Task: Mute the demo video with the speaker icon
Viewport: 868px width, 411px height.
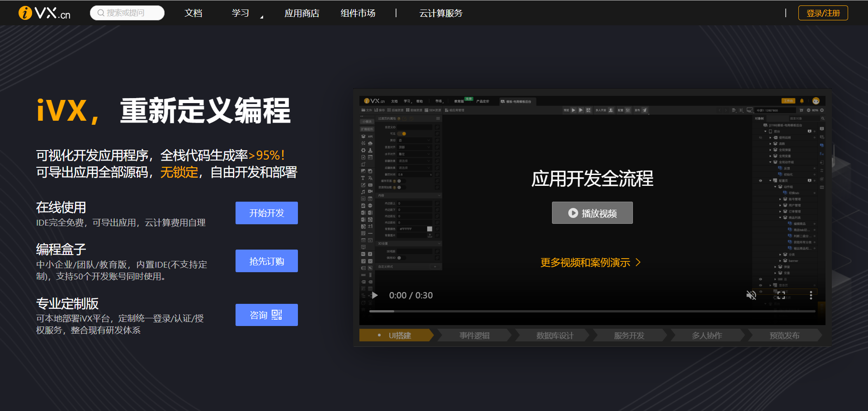Action: coord(751,295)
